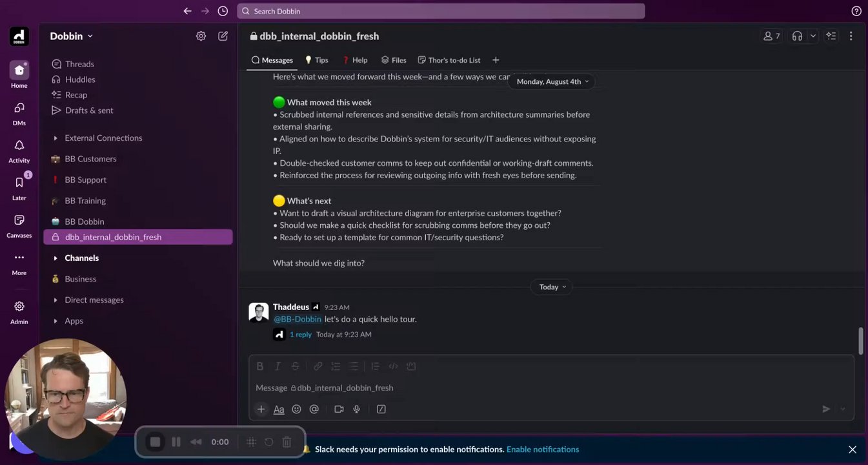Open Admin gear in the sidebar
The width and height of the screenshot is (868, 465).
coord(19,312)
